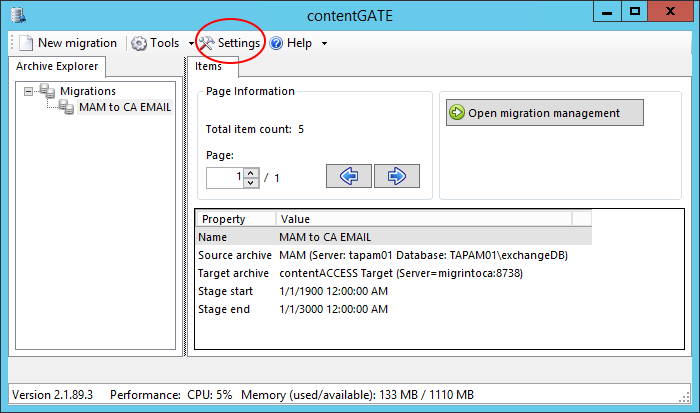This screenshot has height=413, width=700.
Task: Select the Name row in properties
Action: (394, 237)
